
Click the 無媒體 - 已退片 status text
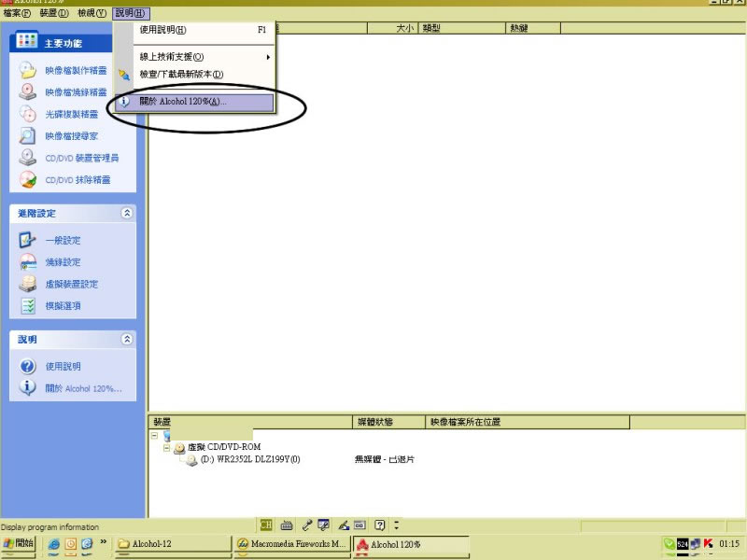[x=385, y=459]
